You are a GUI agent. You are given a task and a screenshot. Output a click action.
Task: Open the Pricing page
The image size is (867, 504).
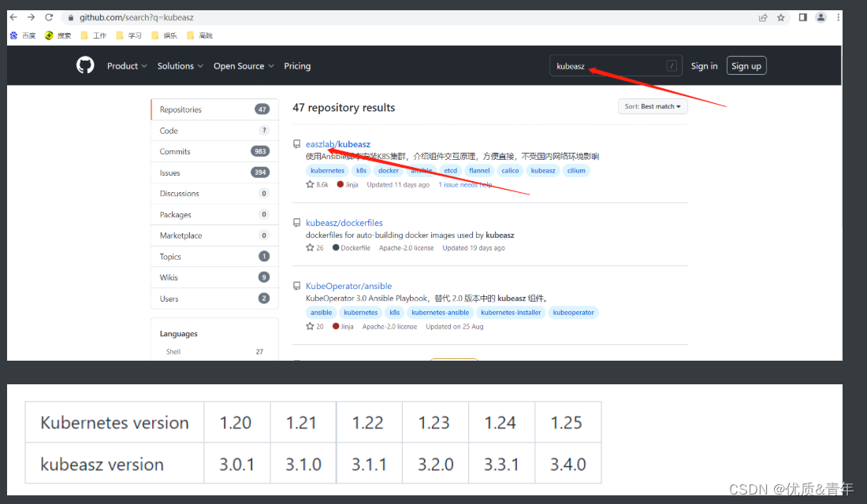pos(297,66)
